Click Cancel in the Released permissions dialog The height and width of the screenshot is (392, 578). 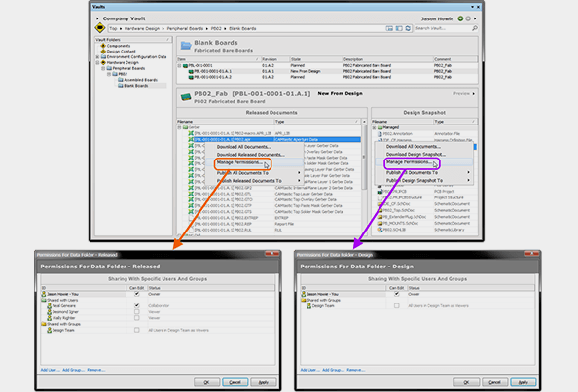(235, 382)
